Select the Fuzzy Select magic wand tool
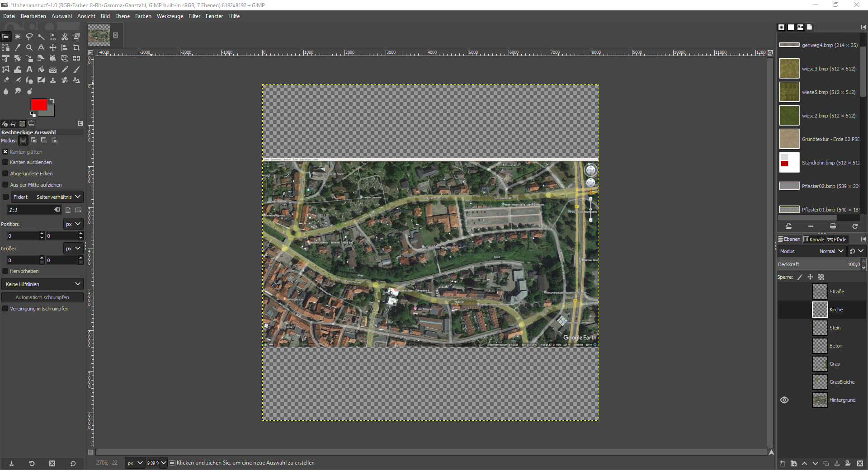Image resolution: width=868 pixels, height=470 pixels. [x=41, y=37]
